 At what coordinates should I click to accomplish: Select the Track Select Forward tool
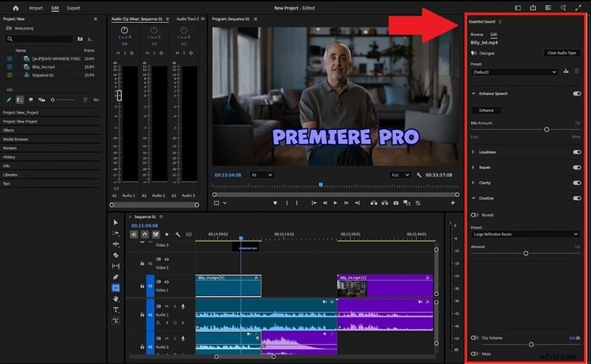tap(116, 233)
